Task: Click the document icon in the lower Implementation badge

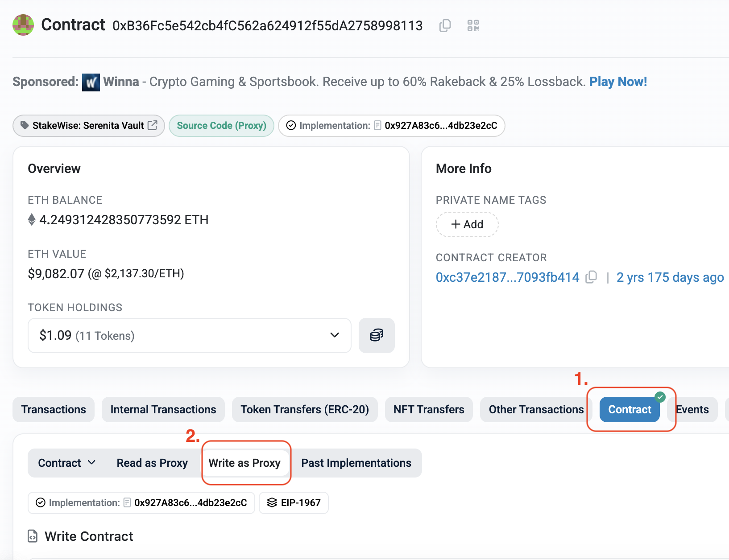Action: pyautogui.click(x=127, y=503)
